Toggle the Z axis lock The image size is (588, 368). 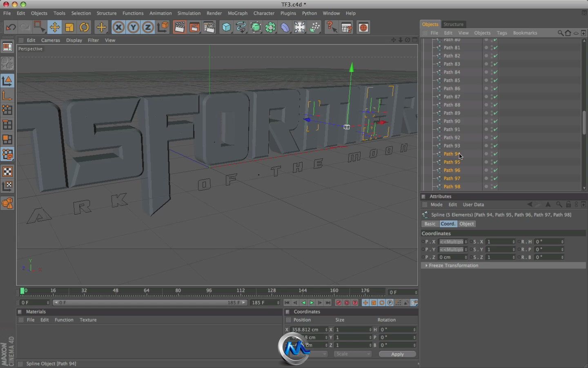point(148,27)
